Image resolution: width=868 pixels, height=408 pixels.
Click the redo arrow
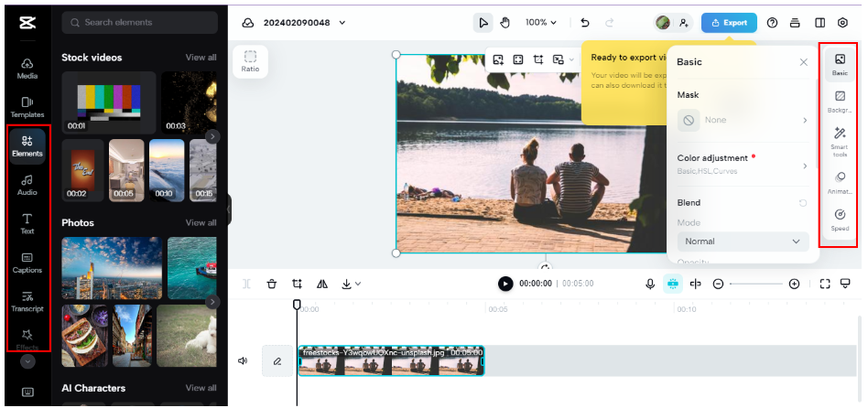[610, 23]
